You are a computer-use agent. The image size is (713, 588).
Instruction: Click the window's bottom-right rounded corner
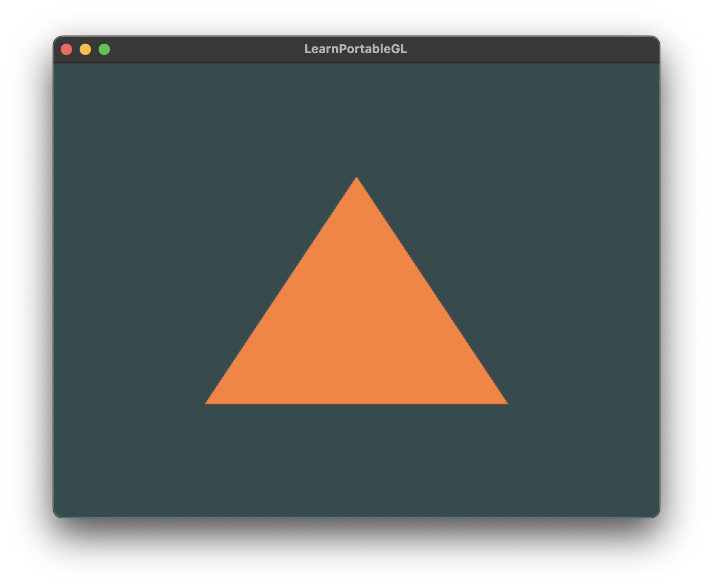click(656, 514)
